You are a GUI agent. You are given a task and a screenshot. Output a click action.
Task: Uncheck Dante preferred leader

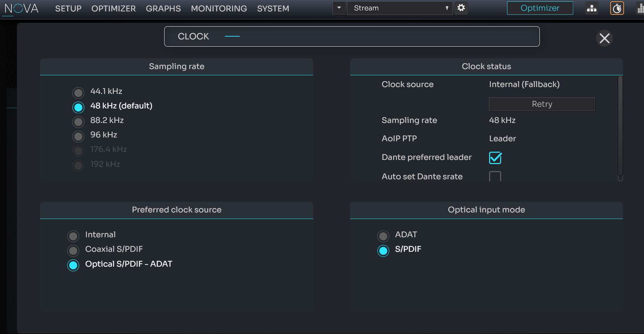495,158
